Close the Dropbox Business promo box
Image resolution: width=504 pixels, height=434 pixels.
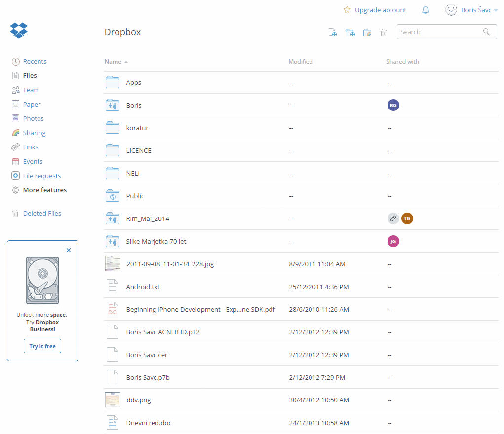click(69, 250)
